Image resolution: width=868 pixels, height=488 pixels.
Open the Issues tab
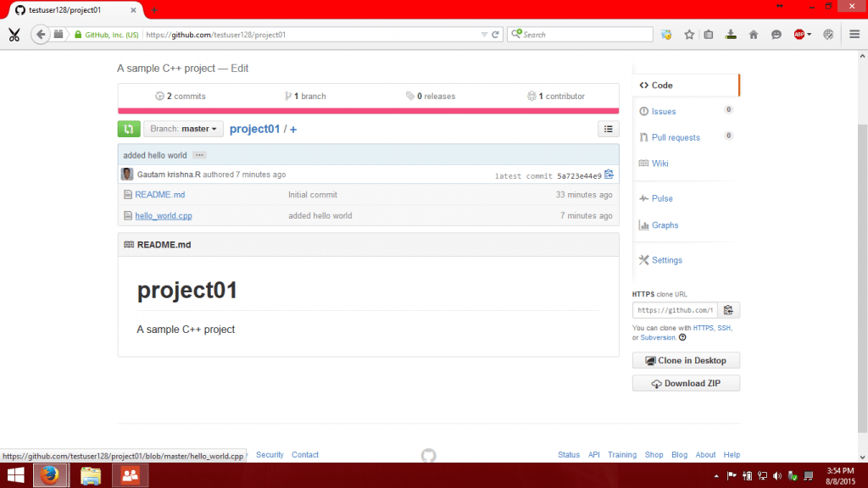[x=663, y=112]
